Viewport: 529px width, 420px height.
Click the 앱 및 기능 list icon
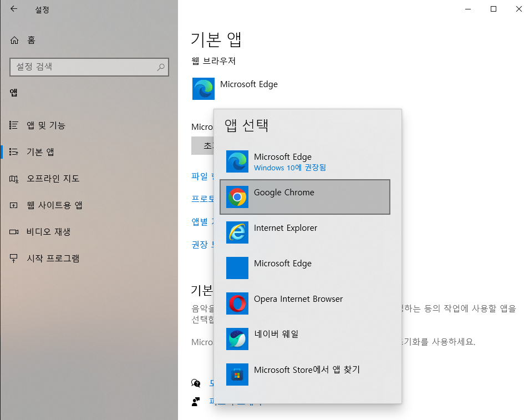coord(13,125)
